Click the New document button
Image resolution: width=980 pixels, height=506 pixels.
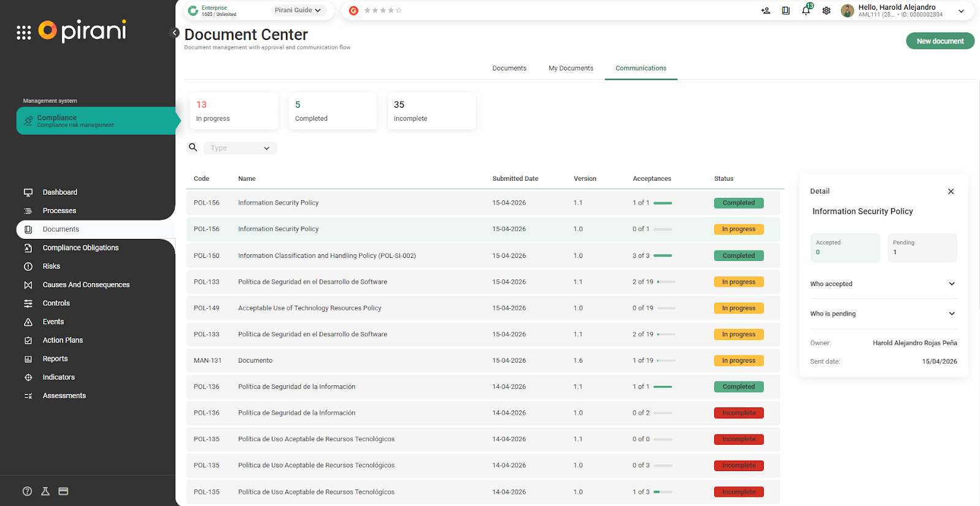pyautogui.click(x=940, y=41)
